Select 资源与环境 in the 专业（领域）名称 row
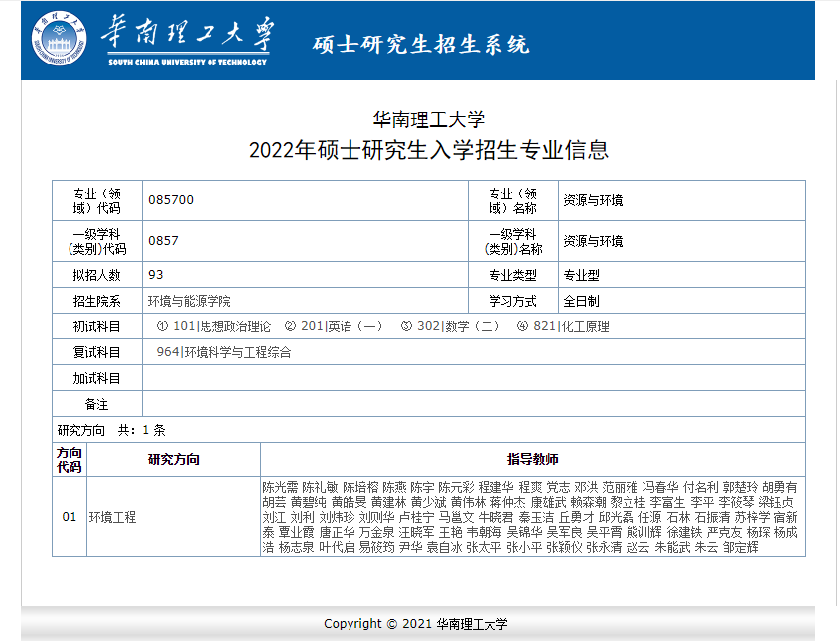Image resolution: width=840 pixels, height=643 pixels. (593, 200)
